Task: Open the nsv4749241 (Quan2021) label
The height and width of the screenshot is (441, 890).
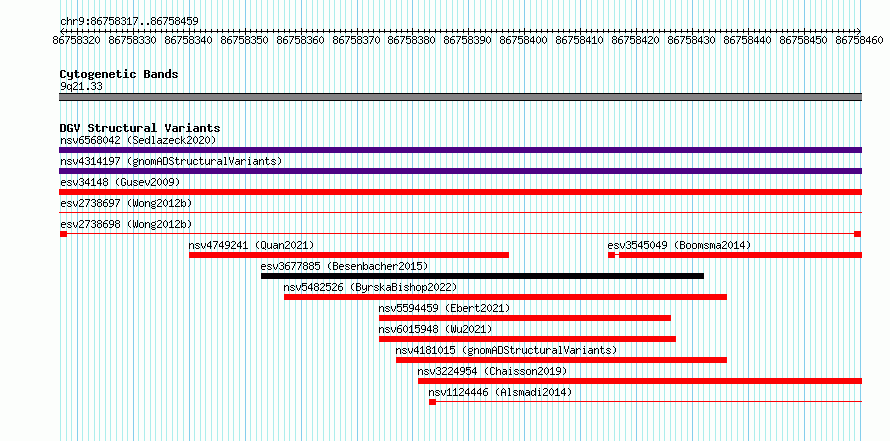Action: 251,245
